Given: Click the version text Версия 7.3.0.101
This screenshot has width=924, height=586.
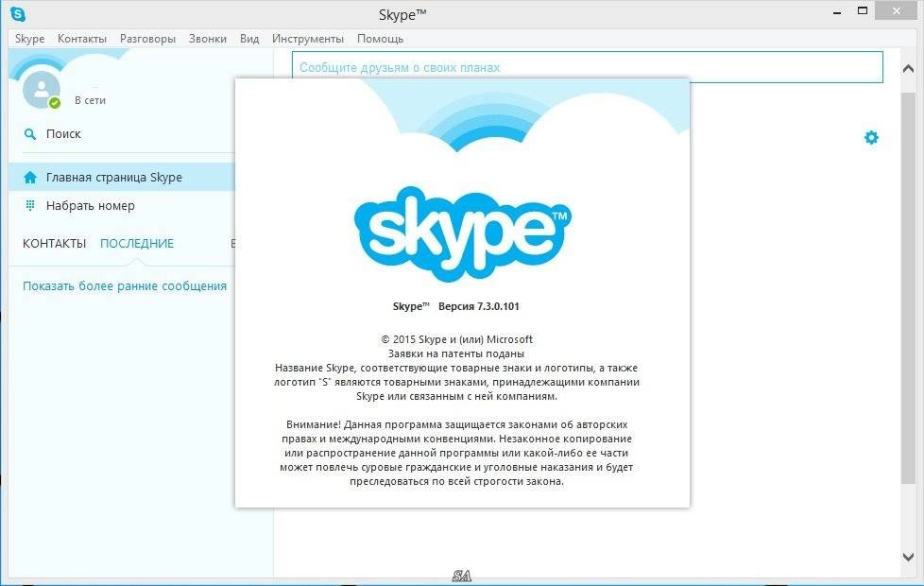Looking at the screenshot, I should click(478, 306).
